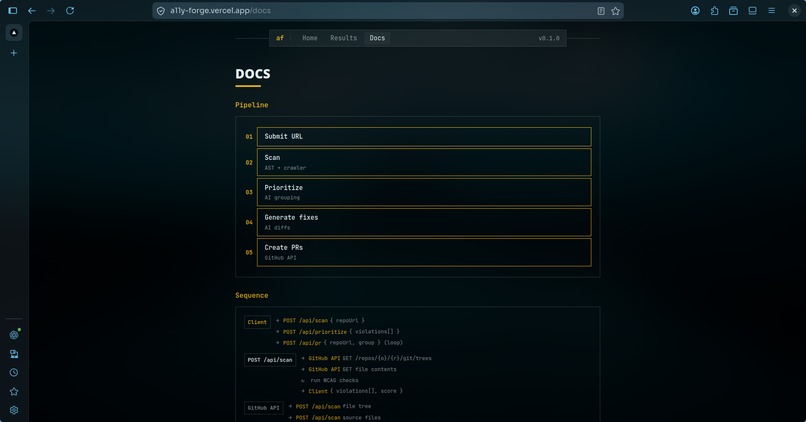This screenshot has width=806, height=422.
Task: Bookmark this page with the address-bar star
Action: [x=615, y=11]
